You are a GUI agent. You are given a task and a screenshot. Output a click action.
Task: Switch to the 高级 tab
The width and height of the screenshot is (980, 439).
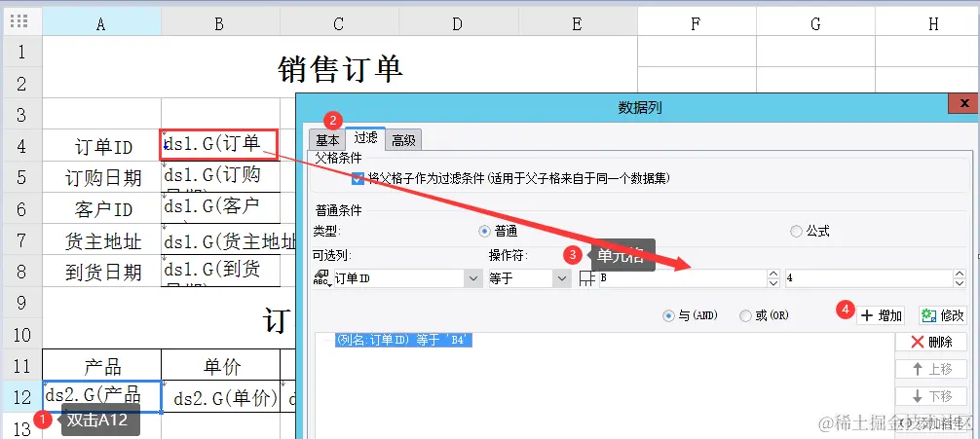click(403, 140)
